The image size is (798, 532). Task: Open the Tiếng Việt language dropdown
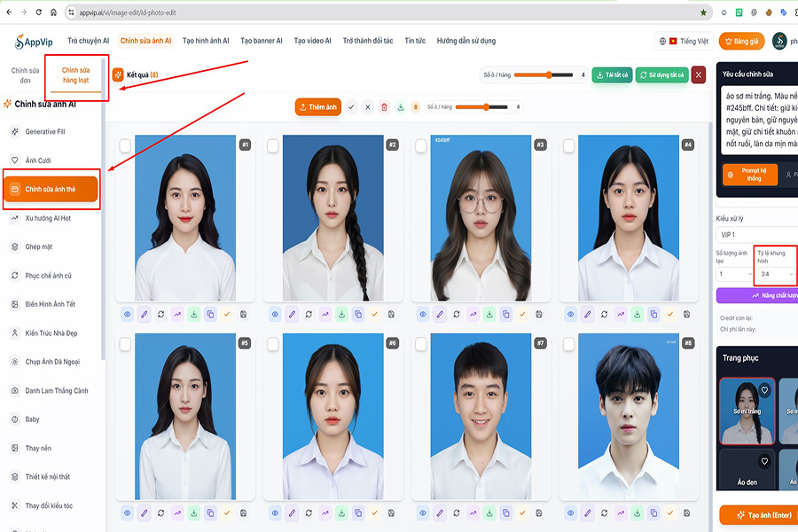tap(684, 41)
